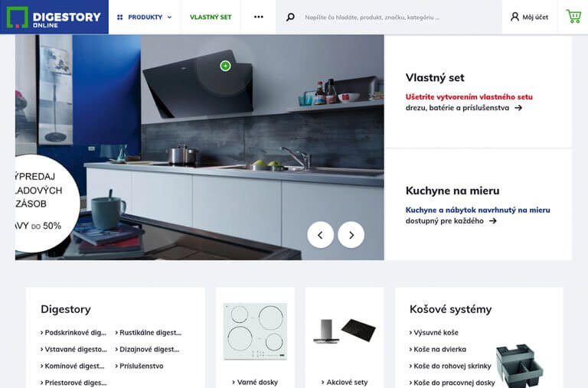Open the Digestory category heading
Screen dimensions: 588x388
(x=66, y=309)
